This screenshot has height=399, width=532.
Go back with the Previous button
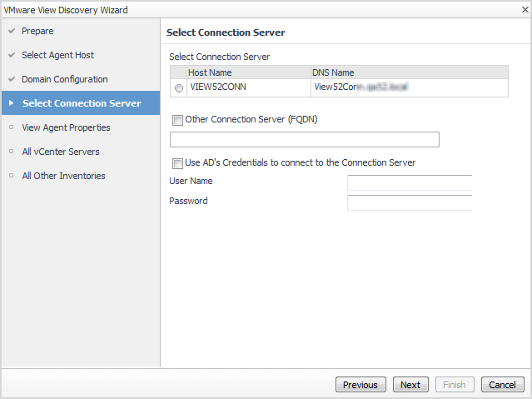[x=360, y=385]
